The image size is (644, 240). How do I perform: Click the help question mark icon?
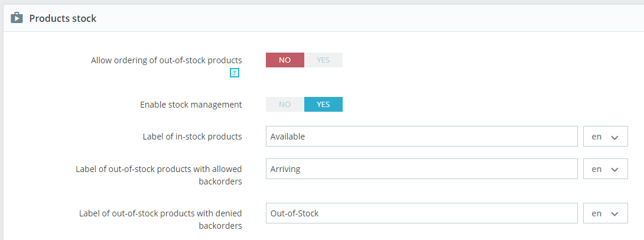235,73
